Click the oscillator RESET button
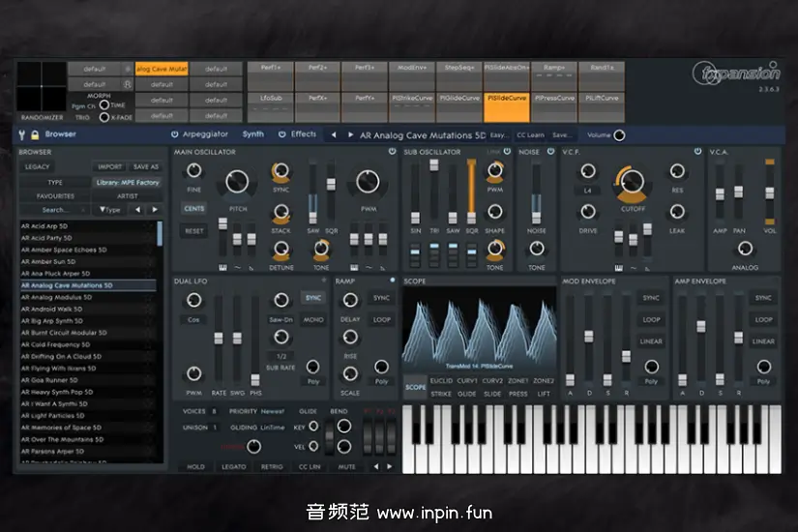 (193, 231)
